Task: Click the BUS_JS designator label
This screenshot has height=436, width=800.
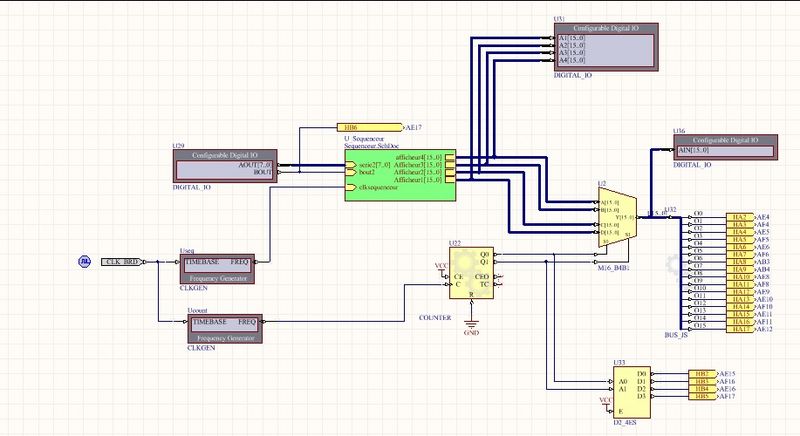Action: pos(676,337)
